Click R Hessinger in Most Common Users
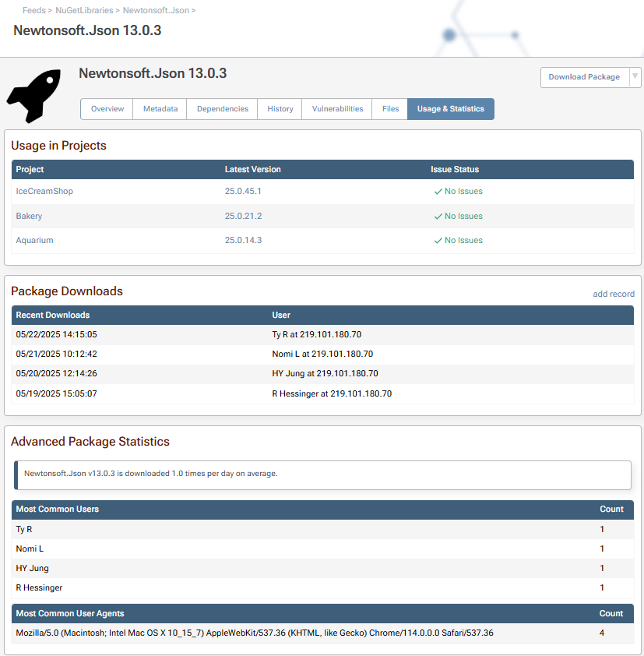 39,587
